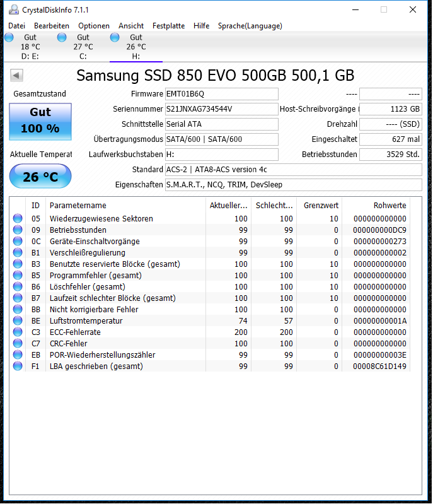Open the Optionen menu
This screenshot has width=433, height=504.
tap(94, 26)
